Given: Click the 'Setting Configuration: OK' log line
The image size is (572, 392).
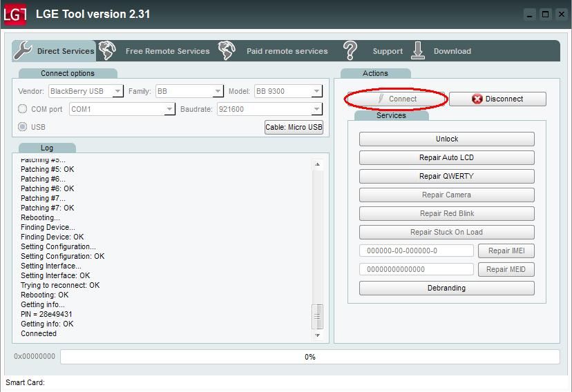Looking at the screenshot, I should pos(62,256).
